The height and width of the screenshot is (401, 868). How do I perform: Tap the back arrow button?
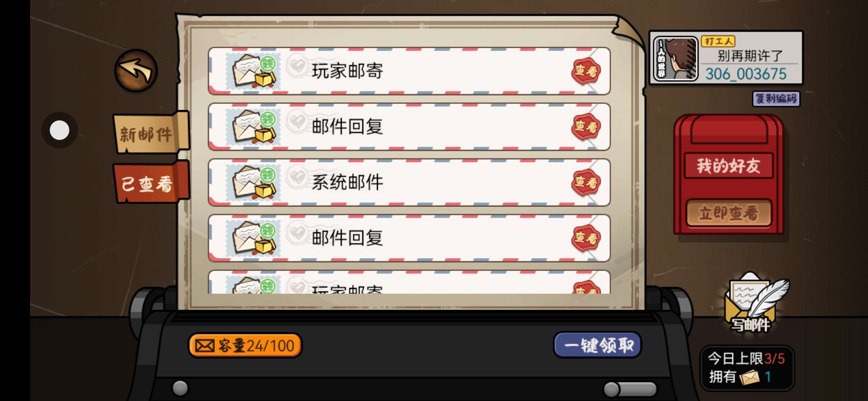(136, 71)
